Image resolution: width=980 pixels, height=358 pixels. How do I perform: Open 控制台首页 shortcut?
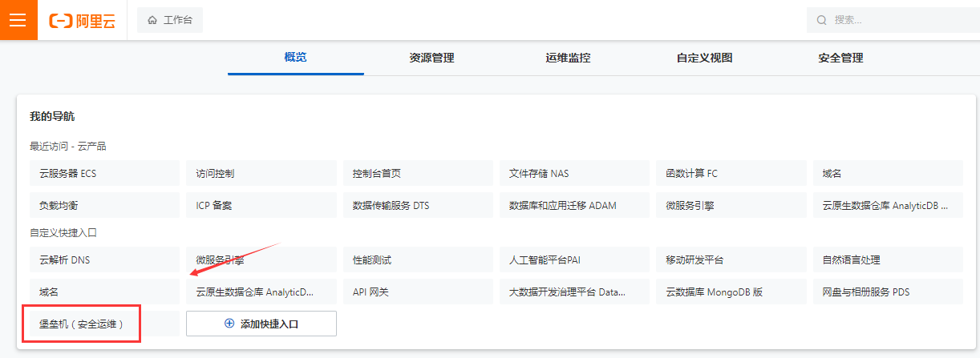point(418,173)
